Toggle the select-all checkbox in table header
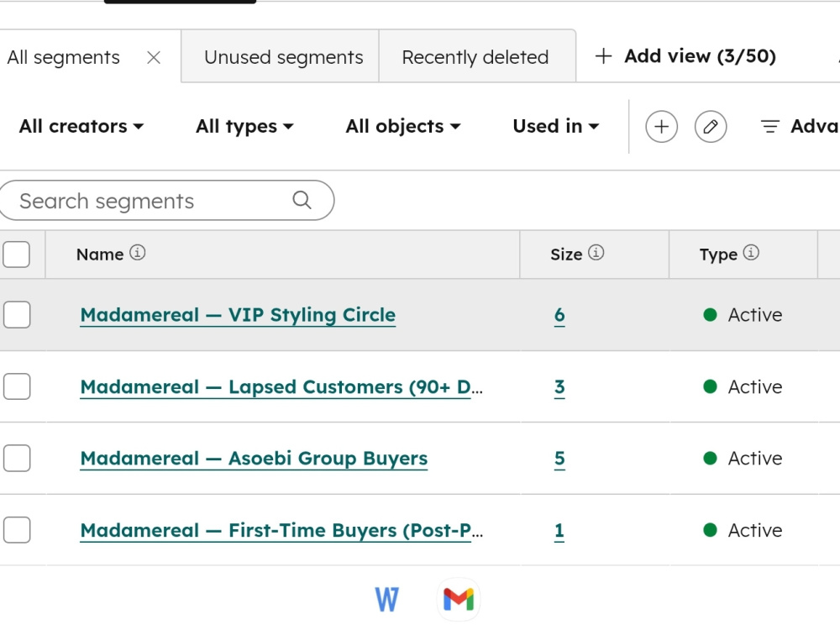Image resolution: width=840 pixels, height=630 pixels. tap(17, 254)
